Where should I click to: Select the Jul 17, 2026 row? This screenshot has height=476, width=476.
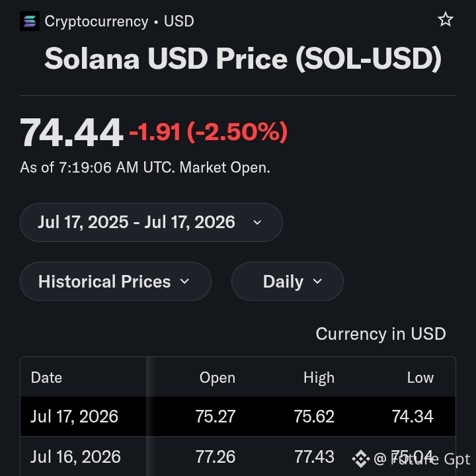pos(238,416)
